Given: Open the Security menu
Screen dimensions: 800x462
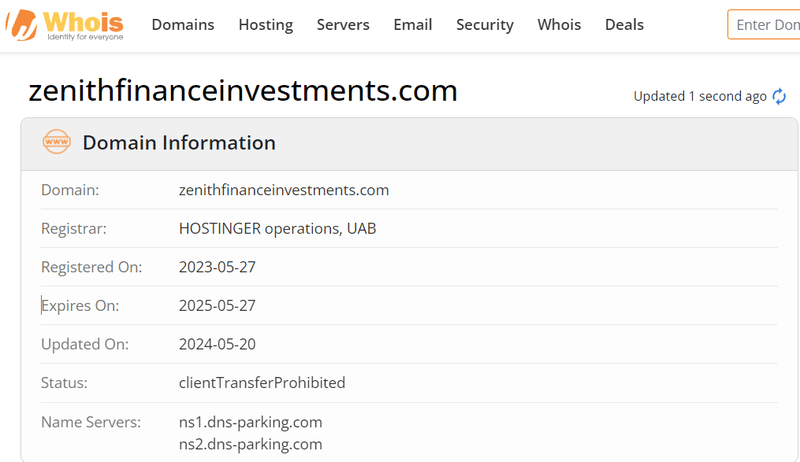Looking at the screenshot, I should point(485,24).
